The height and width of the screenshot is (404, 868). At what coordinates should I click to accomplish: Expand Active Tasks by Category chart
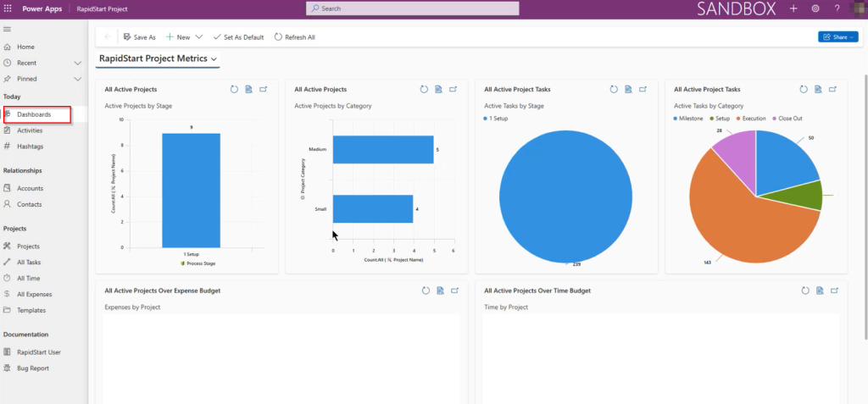point(833,89)
